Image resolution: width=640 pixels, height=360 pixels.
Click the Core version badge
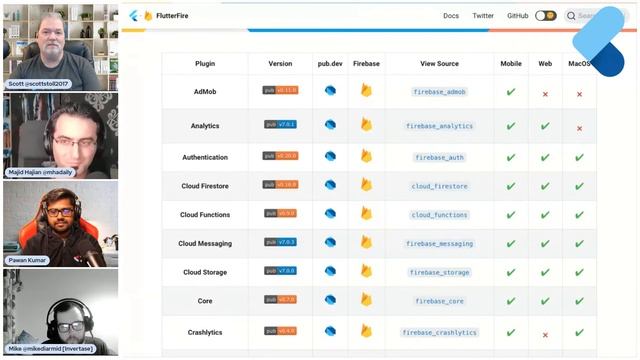click(x=280, y=300)
